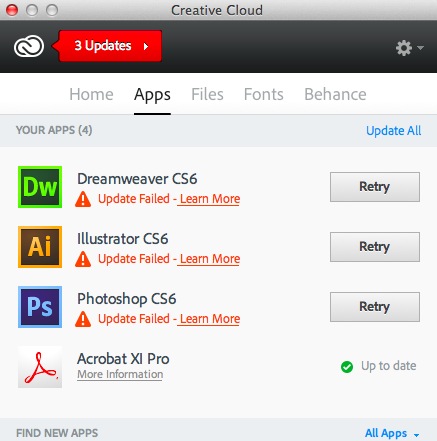
Task: Retry the Dreamweaver CS6 update
Action: point(375,187)
